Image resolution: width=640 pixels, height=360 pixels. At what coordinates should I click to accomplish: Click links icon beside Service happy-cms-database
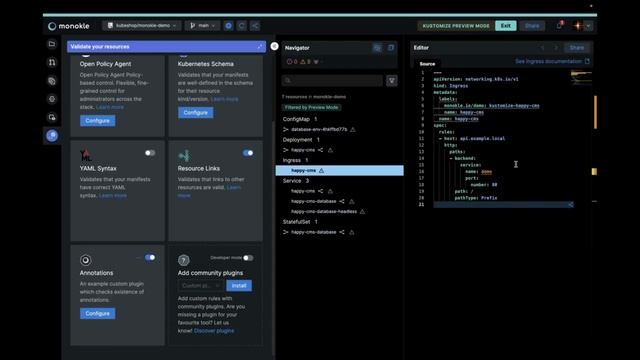coord(342,201)
